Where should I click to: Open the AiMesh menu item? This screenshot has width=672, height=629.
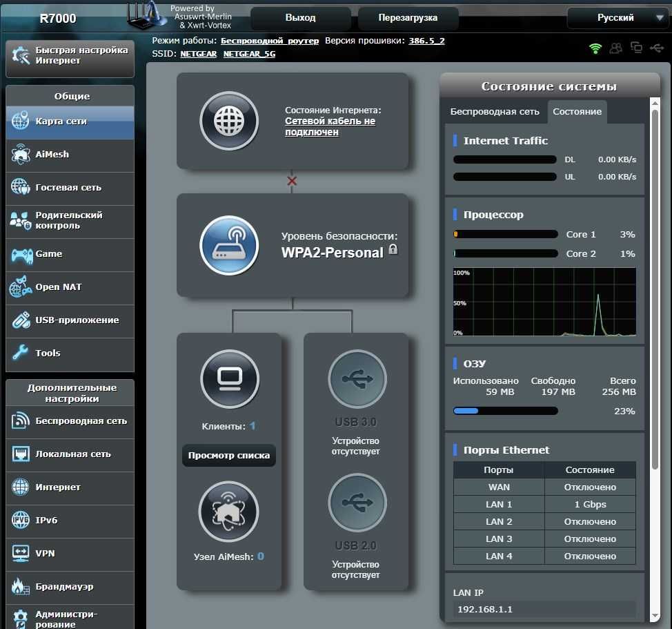point(70,155)
